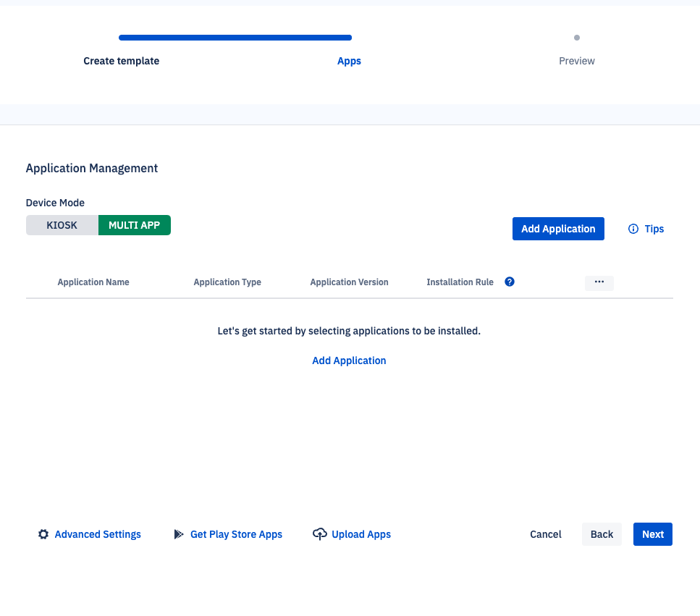Click the centered Add Application link
Viewport: 700px width, 616px height.
click(349, 360)
